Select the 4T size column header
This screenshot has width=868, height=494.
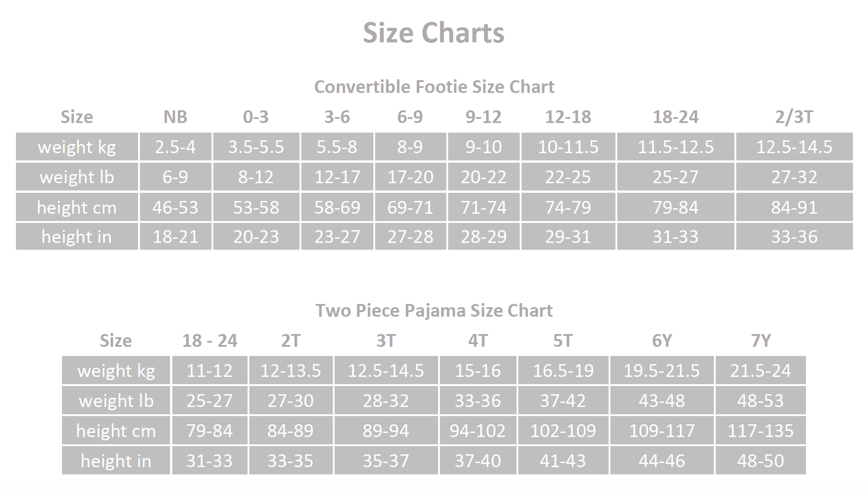pyautogui.click(x=478, y=340)
